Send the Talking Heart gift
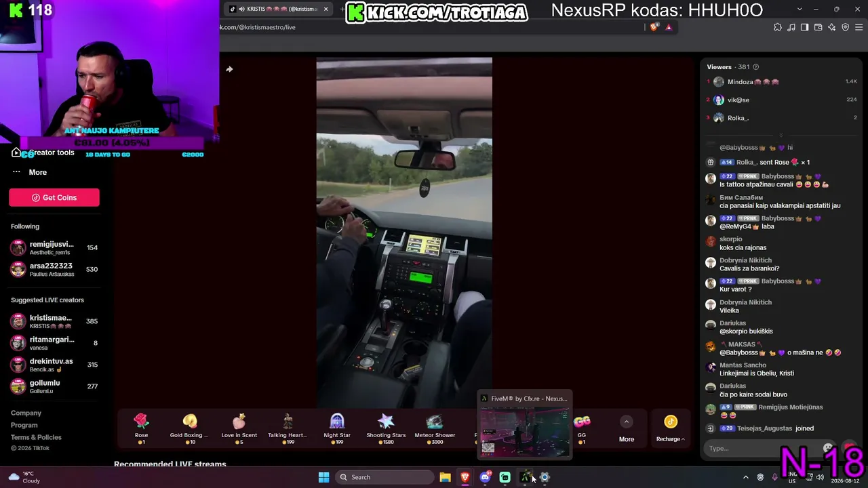The image size is (868, 488). tap(288, 428)
